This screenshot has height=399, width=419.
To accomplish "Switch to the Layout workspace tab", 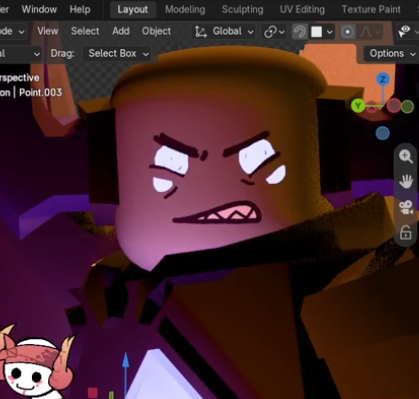I will (x=133, y=10).
